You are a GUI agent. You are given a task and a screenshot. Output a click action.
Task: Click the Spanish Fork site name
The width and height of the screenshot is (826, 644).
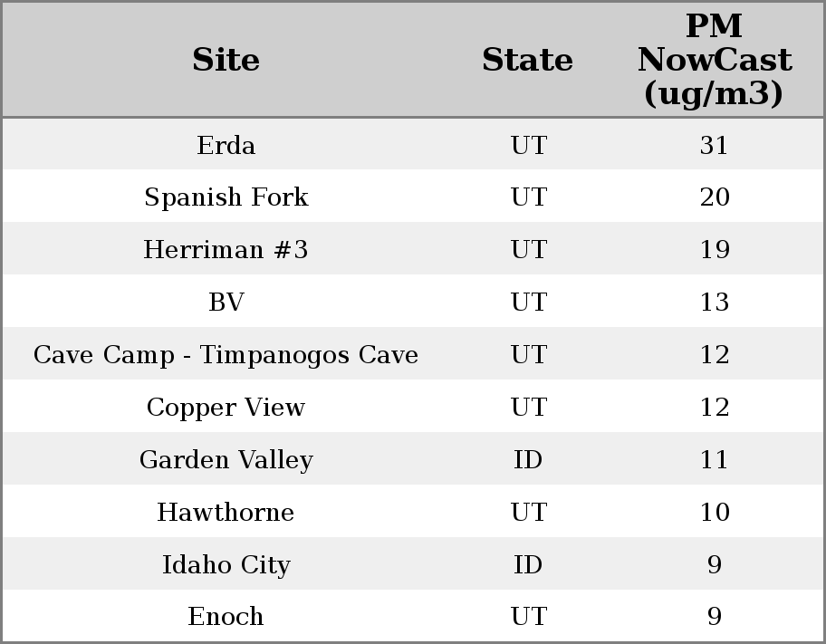click(226, 197)
